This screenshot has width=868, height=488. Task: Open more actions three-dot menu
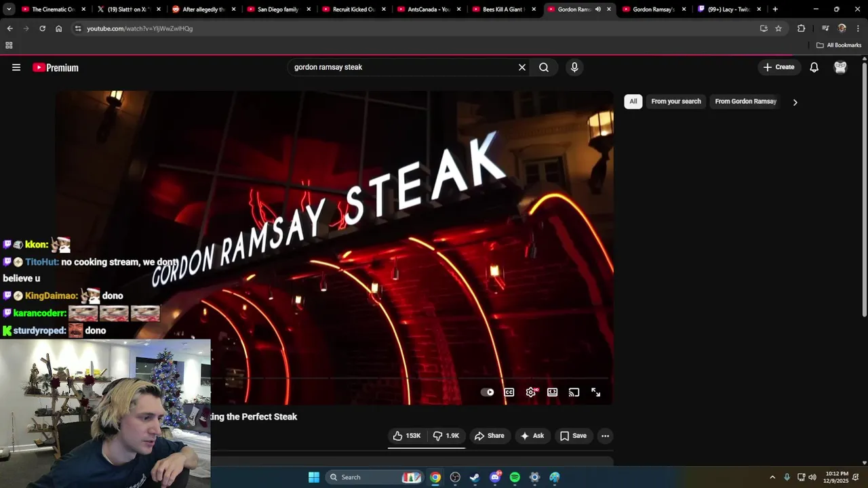click(x=605, y=436)
